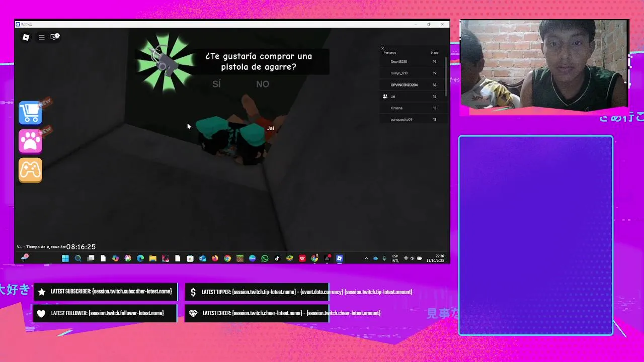Click the Personas column header
Image resolution: width=644 pixels, height=362 pixels.
[x=390, y=53]
